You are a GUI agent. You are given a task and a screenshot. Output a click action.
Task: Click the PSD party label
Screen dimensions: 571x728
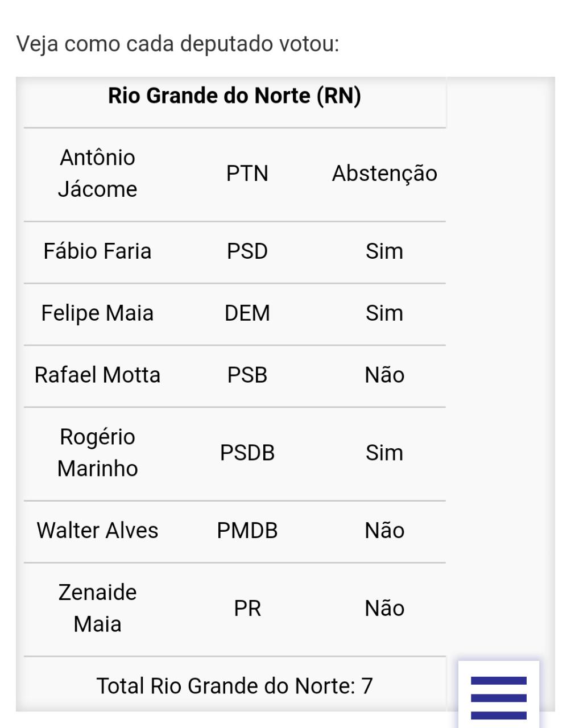pyautogui.click(x=247, y=251)
